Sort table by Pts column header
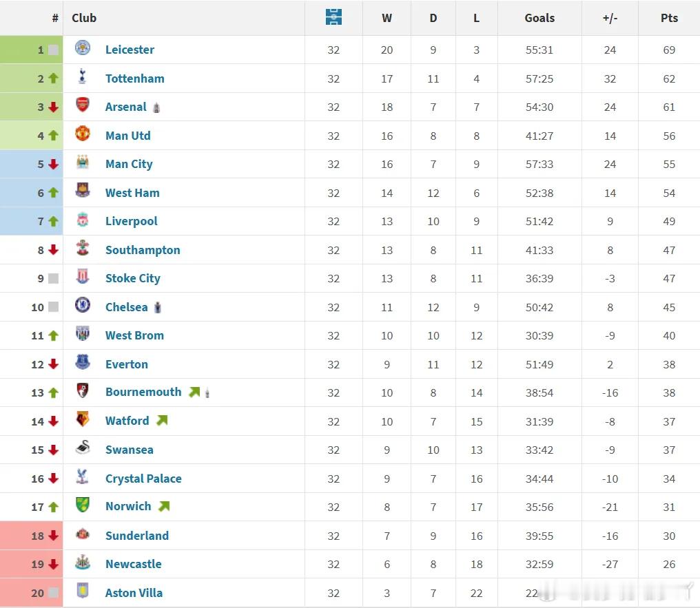 coord(669,18)
